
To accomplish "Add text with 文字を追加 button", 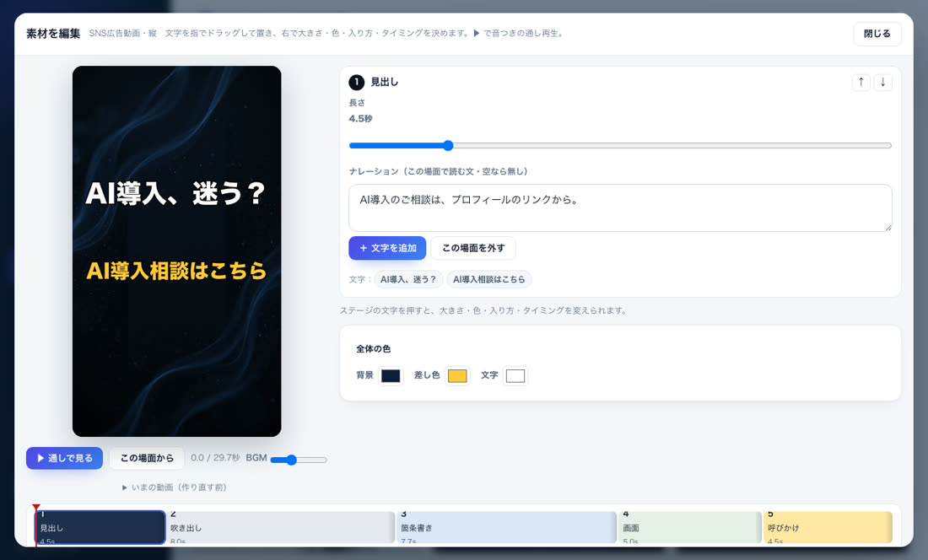I will point(387,248).
